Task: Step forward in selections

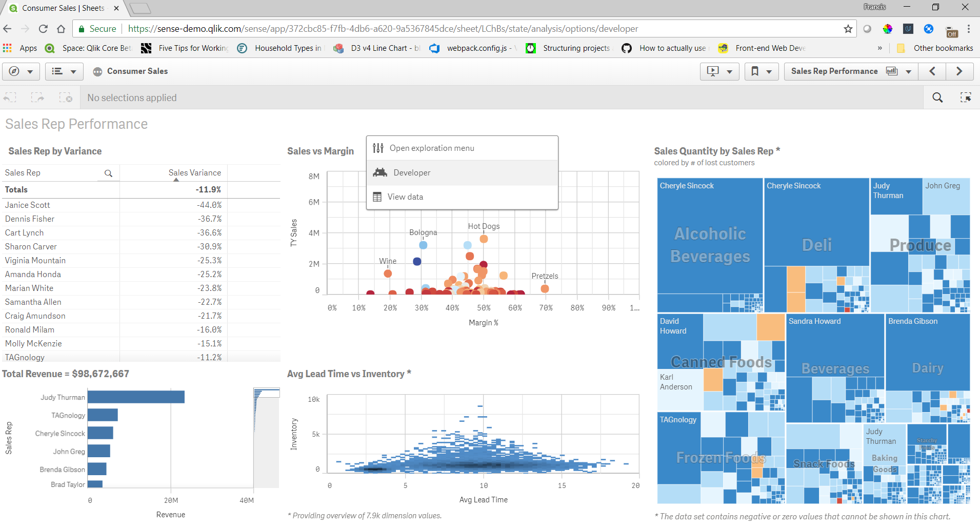Action: [x=38, y=97]
